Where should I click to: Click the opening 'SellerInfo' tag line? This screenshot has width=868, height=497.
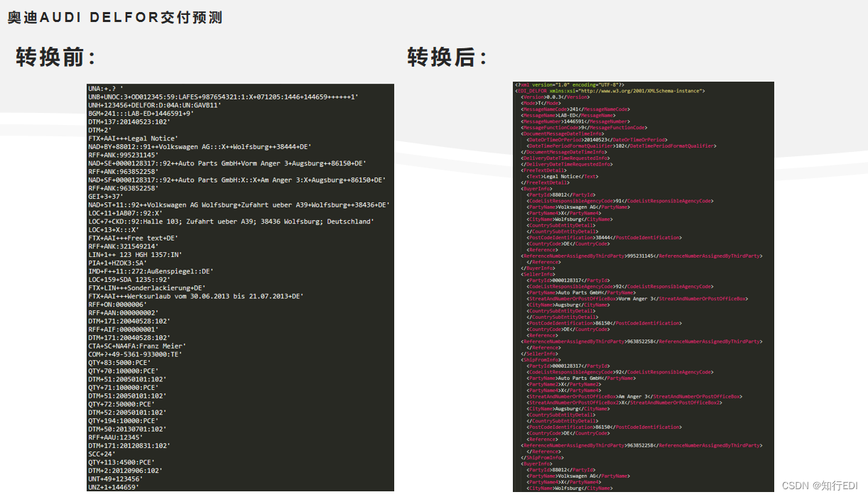tap(538, 274)
